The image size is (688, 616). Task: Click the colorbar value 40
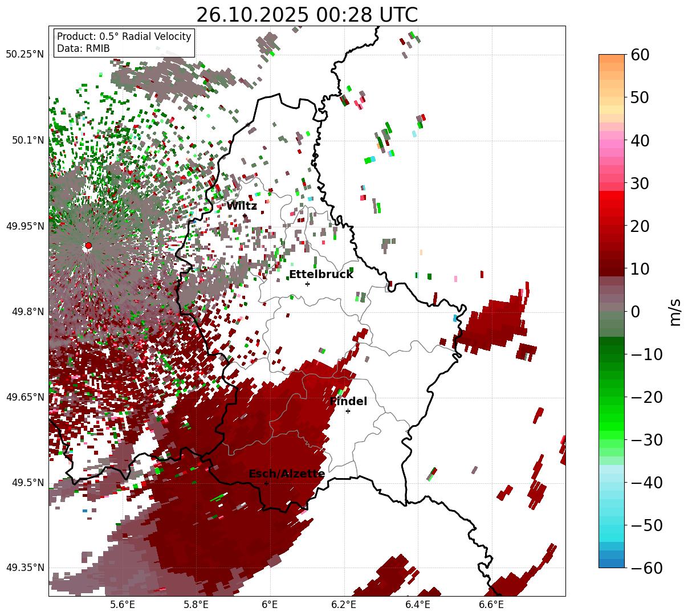[x=640, y=140]
